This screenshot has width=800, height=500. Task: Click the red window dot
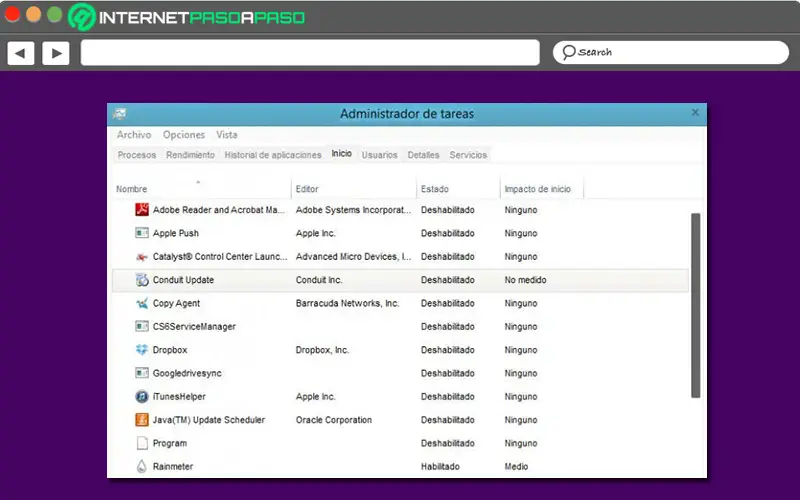(x=12, y=14)
